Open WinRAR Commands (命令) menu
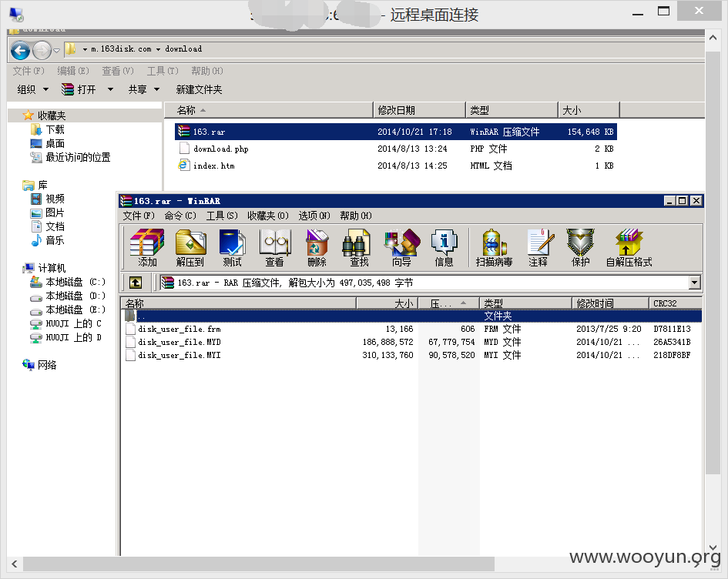728x579 pixels. (180, 216)
